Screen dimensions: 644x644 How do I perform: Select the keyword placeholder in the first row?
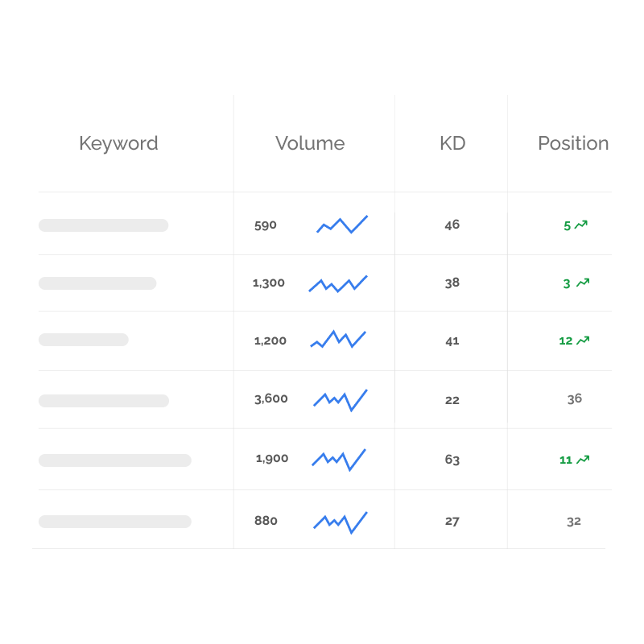click(x=103, y=225)
